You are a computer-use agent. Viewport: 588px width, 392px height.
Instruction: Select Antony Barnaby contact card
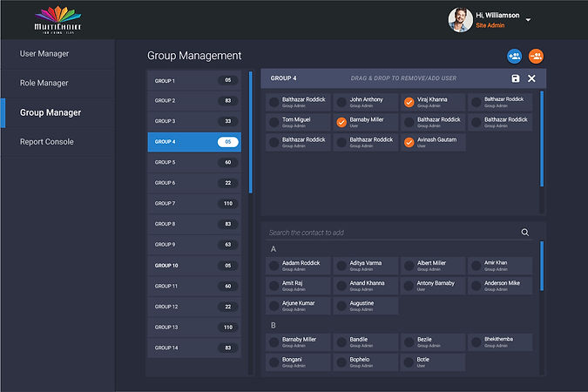point(433,286)
